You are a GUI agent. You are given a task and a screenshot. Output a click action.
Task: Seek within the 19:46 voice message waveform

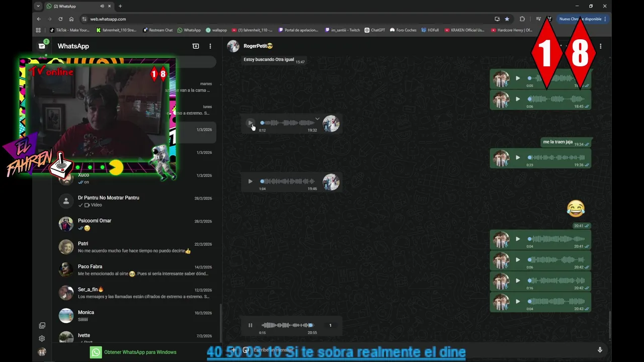pos(288,182)
